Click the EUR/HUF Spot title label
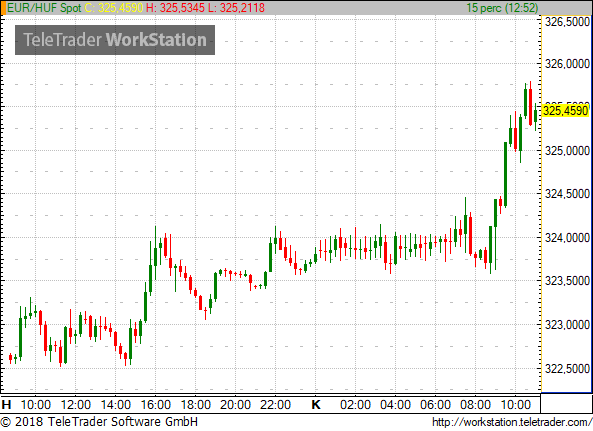 (x=44, y=8)
